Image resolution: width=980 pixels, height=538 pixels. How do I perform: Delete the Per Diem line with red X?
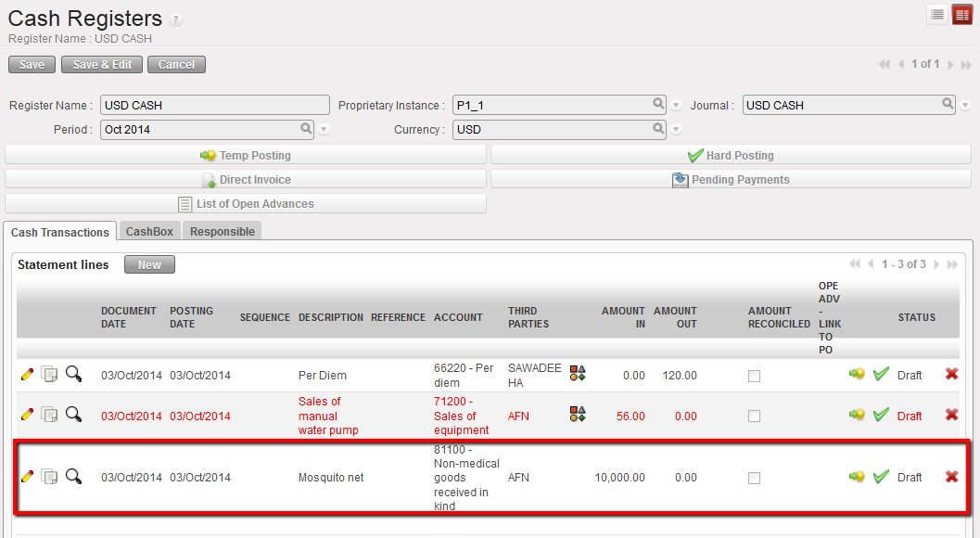point(951,375)
